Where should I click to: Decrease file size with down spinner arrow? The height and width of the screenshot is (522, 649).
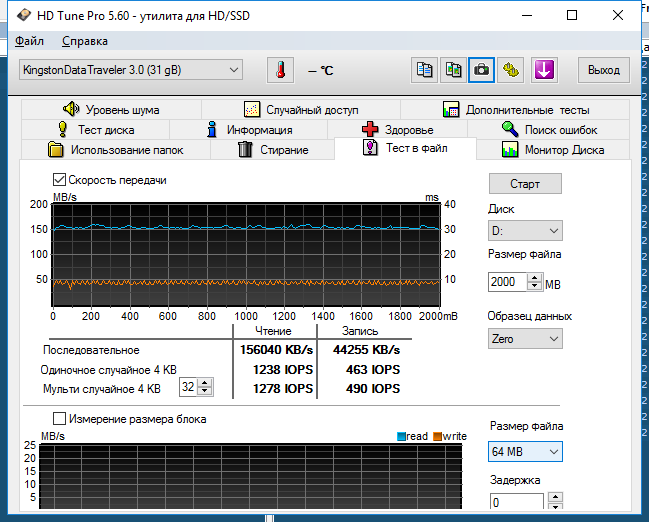point(535,286)
